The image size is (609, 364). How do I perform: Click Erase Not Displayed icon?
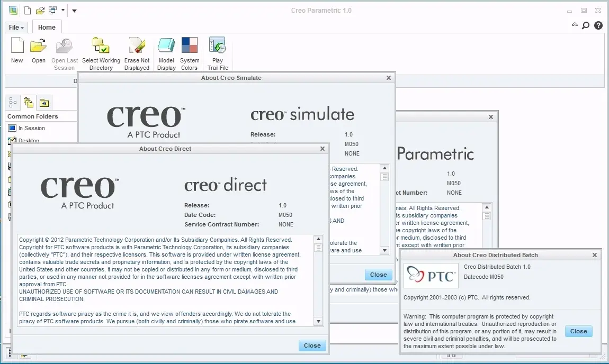tap(137, 46)
